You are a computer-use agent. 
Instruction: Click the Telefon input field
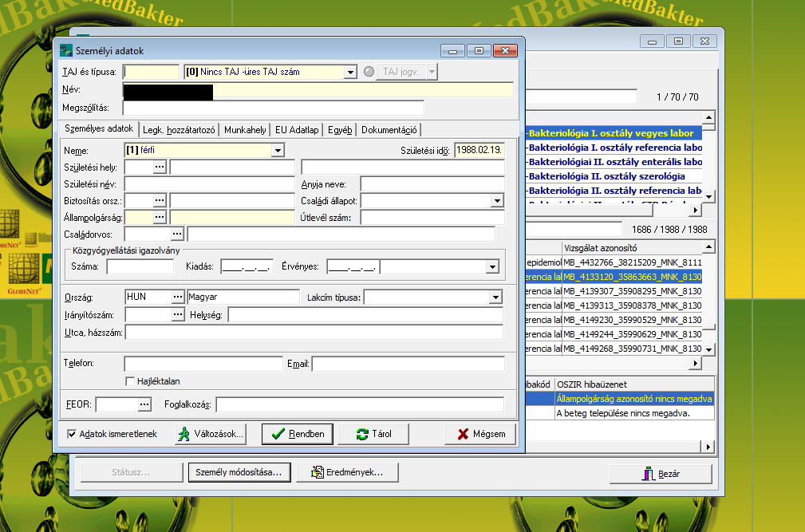(203, 364)
